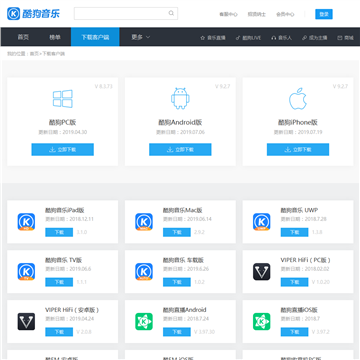Image resolution: width=360 pixels, height=360 pixels.
Task: Click the search magnifier icon
Action: click(x=171, y=13)
